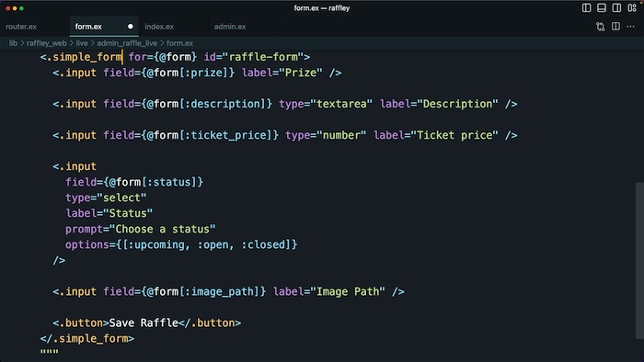Click type="number" value
This screenshot has height=362, width=644.
click(x=341, y=135)
